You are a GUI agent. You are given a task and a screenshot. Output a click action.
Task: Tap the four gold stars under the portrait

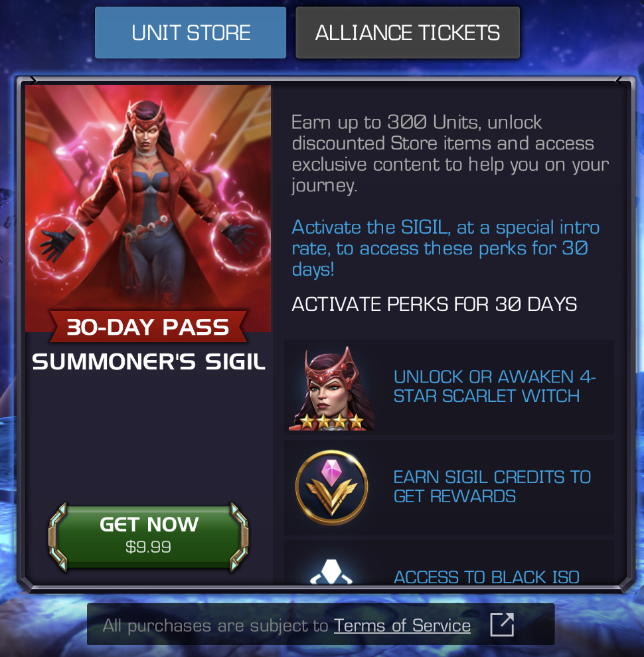tap(332, 421)
